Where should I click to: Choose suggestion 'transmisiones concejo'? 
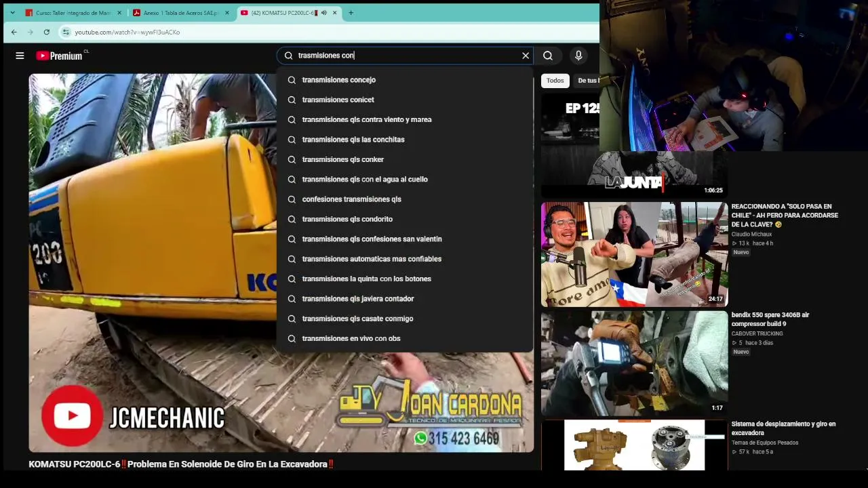[405, 80]
